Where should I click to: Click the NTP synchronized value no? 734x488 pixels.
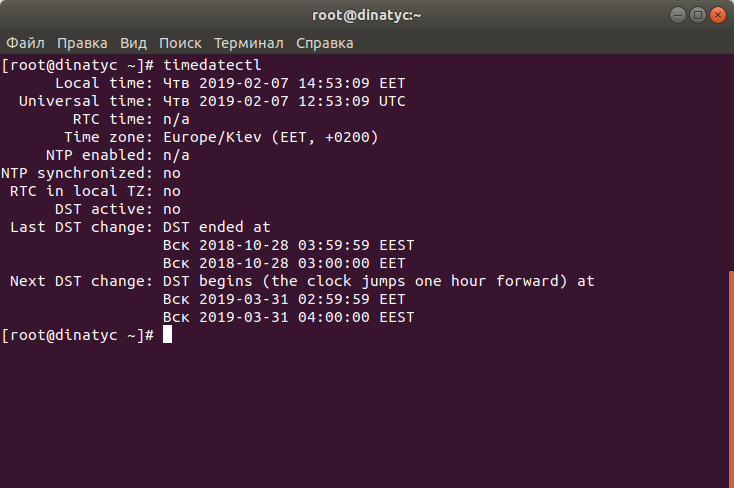pos(172,173)
